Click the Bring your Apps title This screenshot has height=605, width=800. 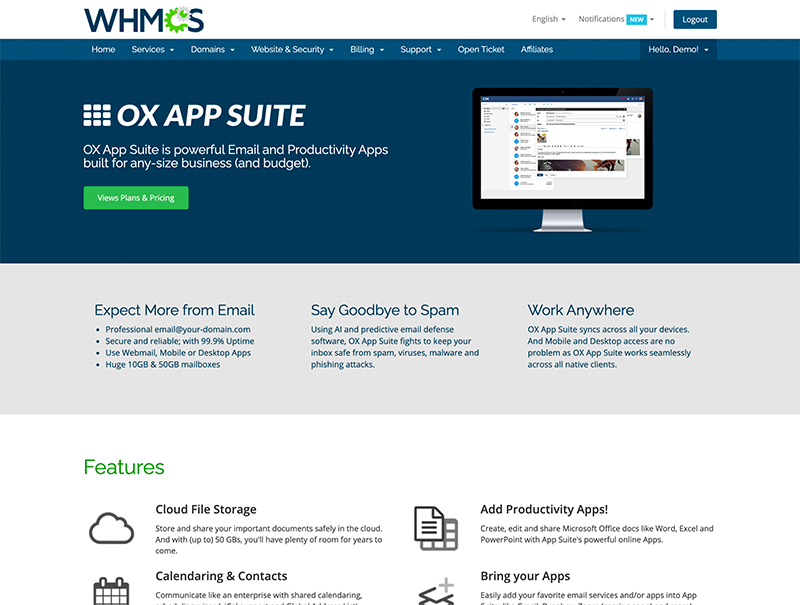click(x=525, y=576)
